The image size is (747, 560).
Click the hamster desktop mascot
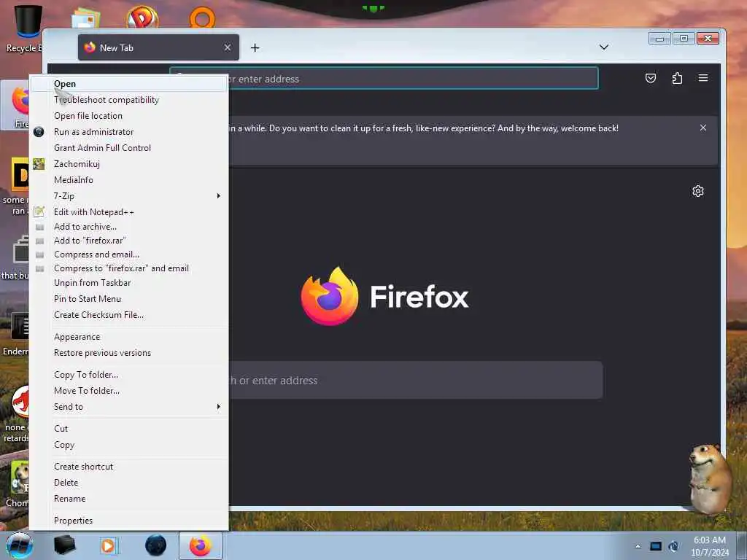711,478
